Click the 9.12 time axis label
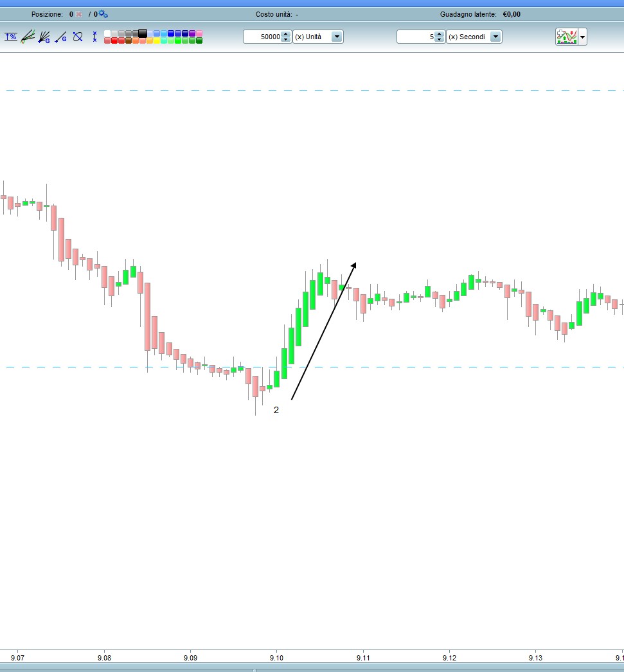624x672 pixels. coord(449,658)
